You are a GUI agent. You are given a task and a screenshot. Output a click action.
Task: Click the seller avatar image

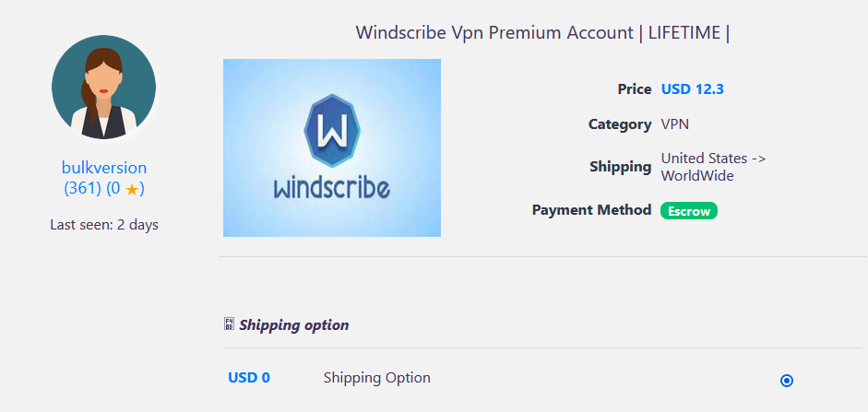(x=103, y=88)
